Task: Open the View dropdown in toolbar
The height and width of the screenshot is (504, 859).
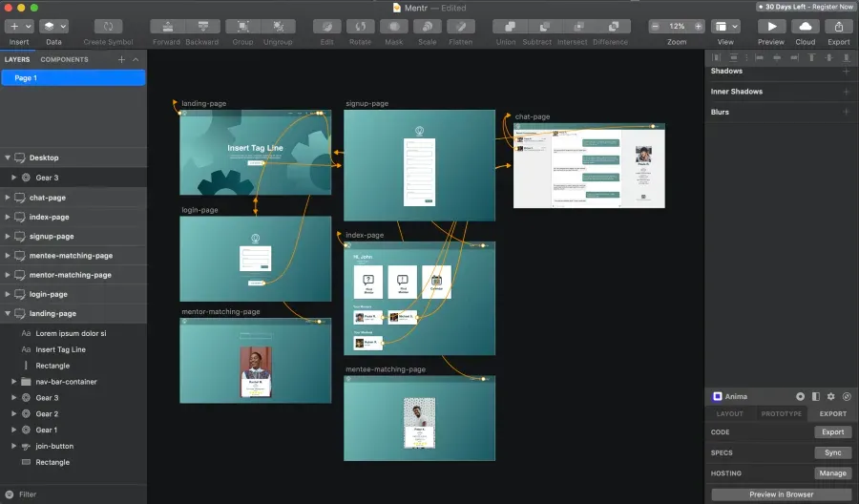Action: pyautogui.click(x=725, y=27)
